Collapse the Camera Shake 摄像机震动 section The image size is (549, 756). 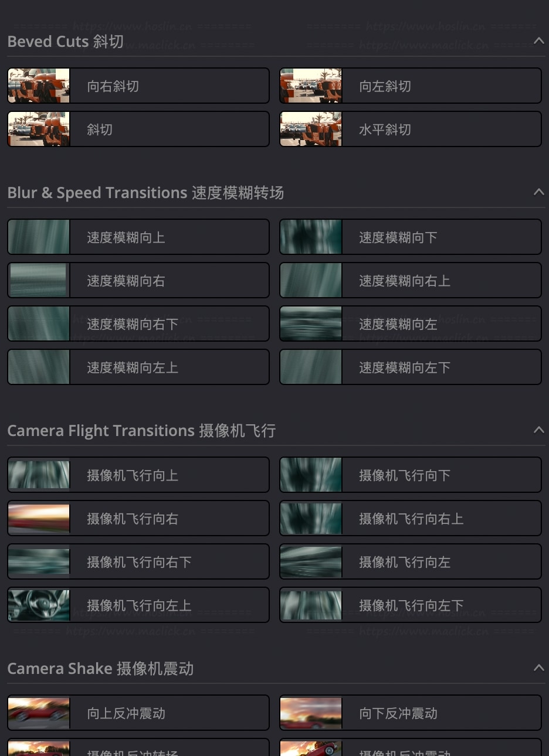(538, 668)
